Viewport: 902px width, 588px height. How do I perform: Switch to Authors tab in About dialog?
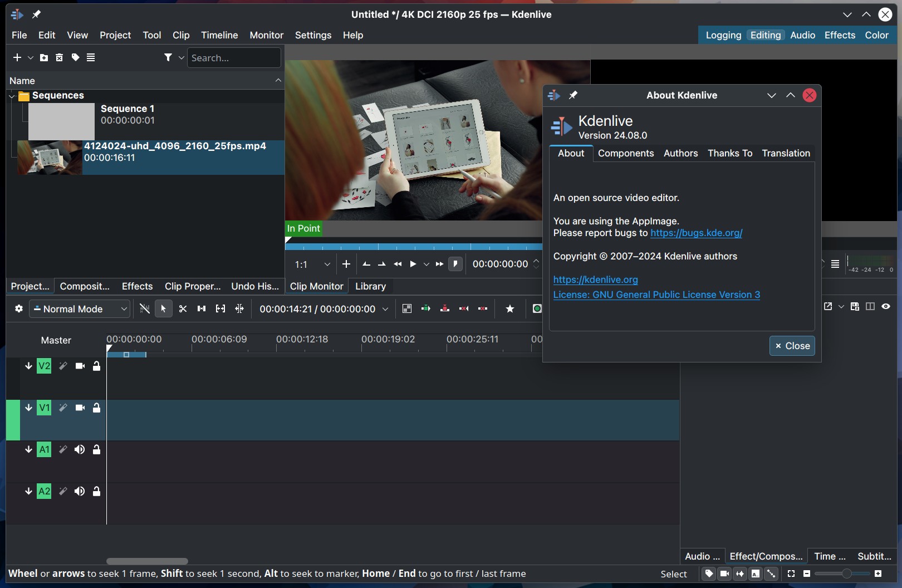(x=680, y=153)
